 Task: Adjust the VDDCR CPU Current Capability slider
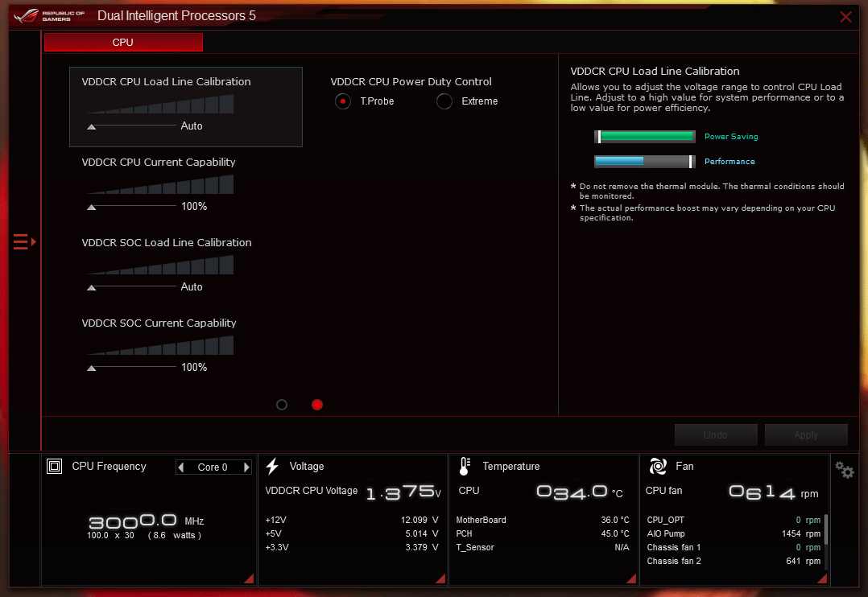(131, 207)
